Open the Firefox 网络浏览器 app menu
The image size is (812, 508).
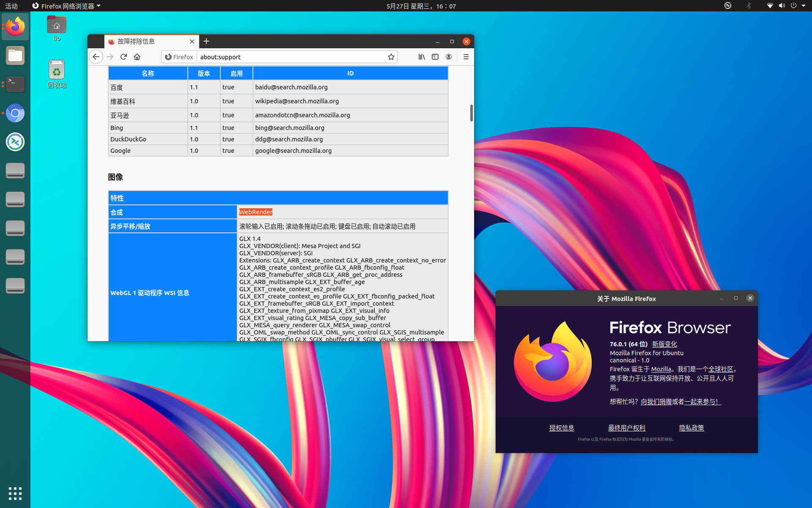pyautogui.click(x=66, y=6)
